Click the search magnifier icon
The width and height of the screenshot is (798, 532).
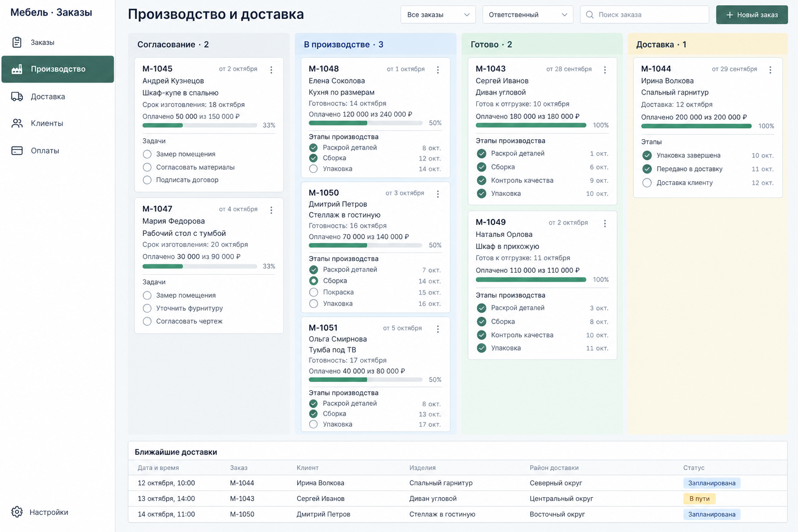[590, 15]
